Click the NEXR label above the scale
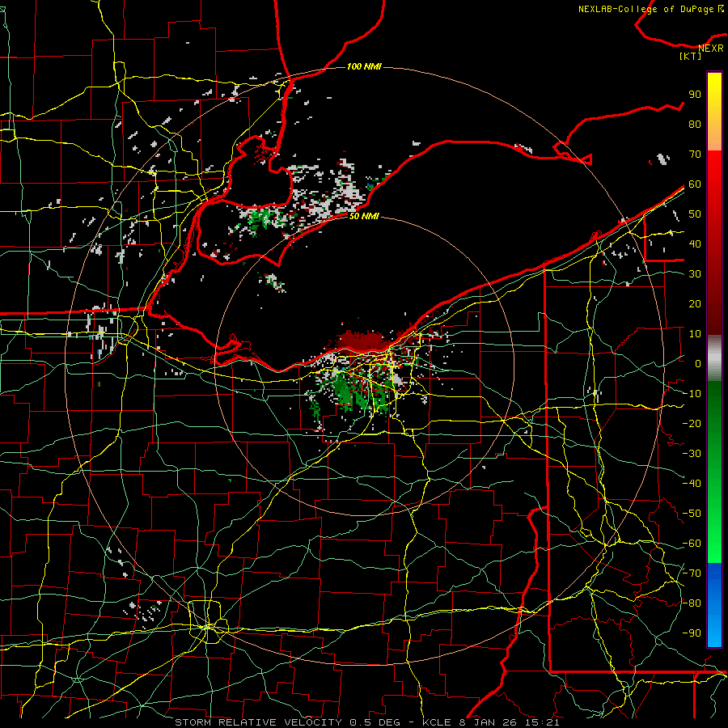 coord(710,49)
